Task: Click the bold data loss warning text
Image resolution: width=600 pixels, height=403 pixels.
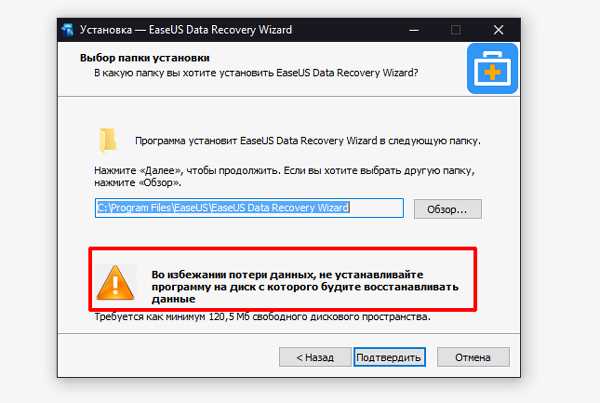Action: pos(305,287)
